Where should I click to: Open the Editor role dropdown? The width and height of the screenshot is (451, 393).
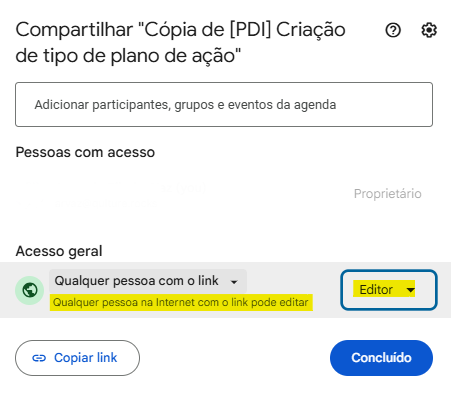coord(389,290)
